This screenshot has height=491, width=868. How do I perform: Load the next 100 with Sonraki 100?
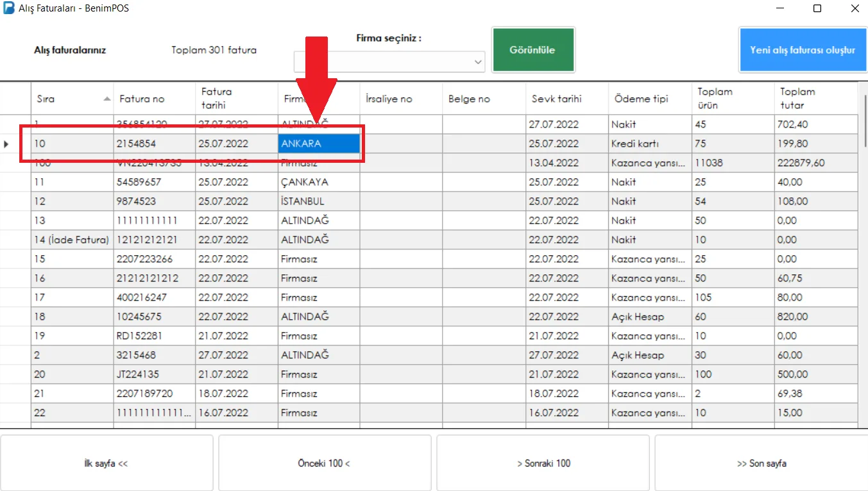(x=543, y=463)
